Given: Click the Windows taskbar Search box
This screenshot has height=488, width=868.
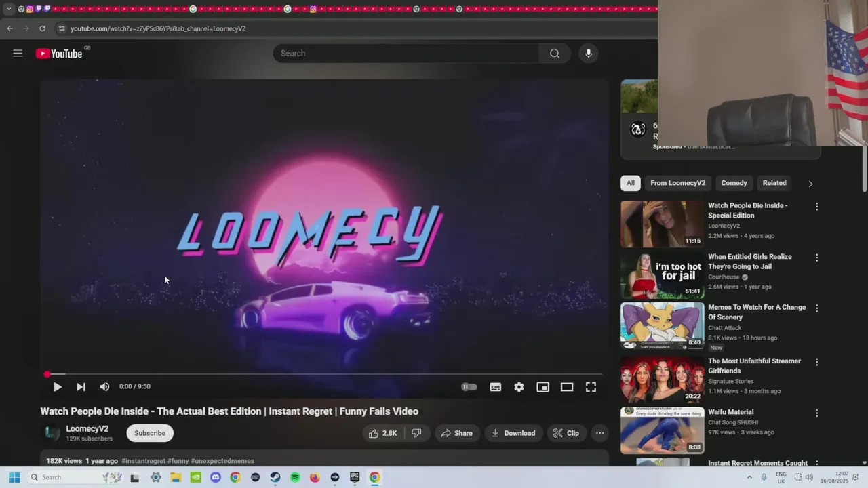Looking at the screenshot, I should point(76,477).
